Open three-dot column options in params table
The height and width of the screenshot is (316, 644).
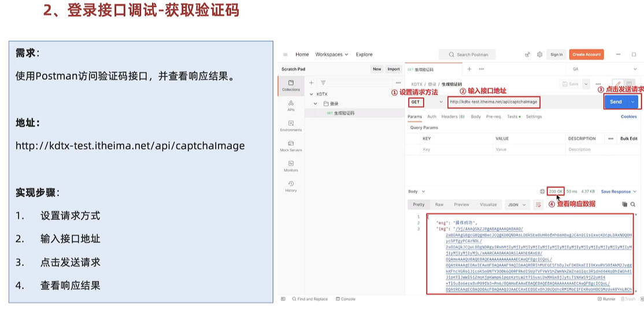pyautogui.click(x=610, y=138)
